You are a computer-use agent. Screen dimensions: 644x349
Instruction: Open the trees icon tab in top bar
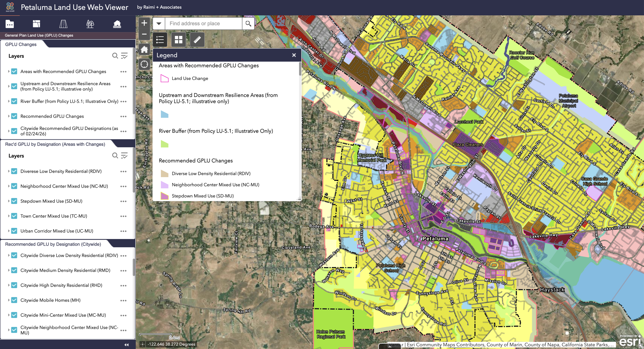(x=90, y=24)
